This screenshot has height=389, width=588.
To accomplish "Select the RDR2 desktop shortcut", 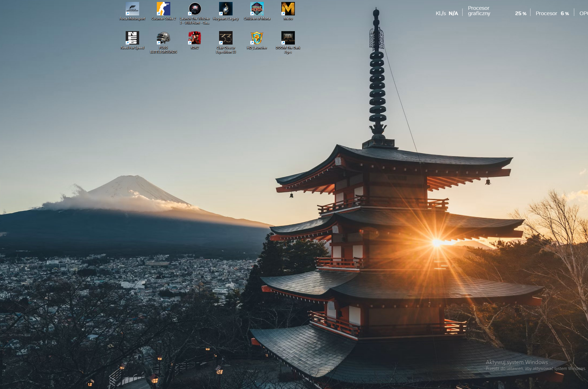I will 194,38.
